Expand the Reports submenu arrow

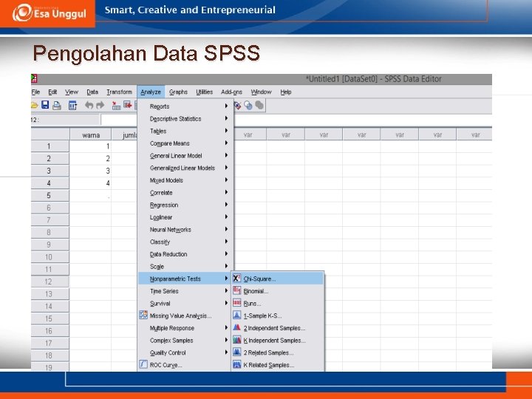pyautogui.click(x=226, y=106)
